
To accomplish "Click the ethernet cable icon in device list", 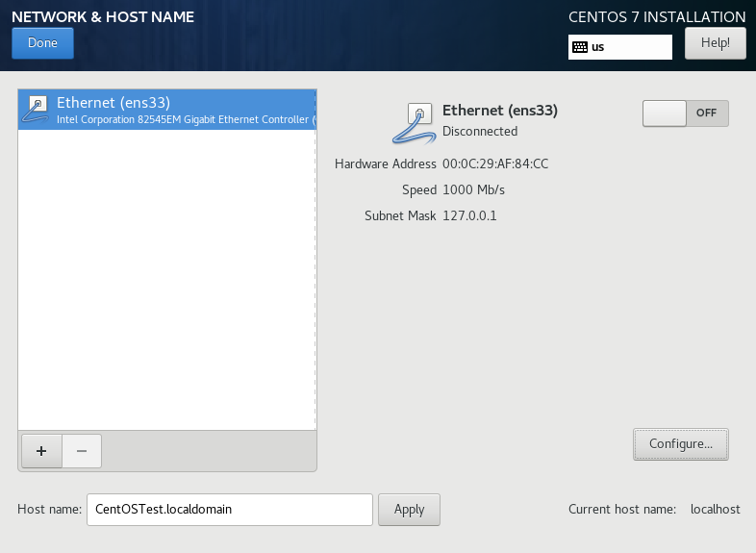I will pyautogui.click(x=37, y=110).
